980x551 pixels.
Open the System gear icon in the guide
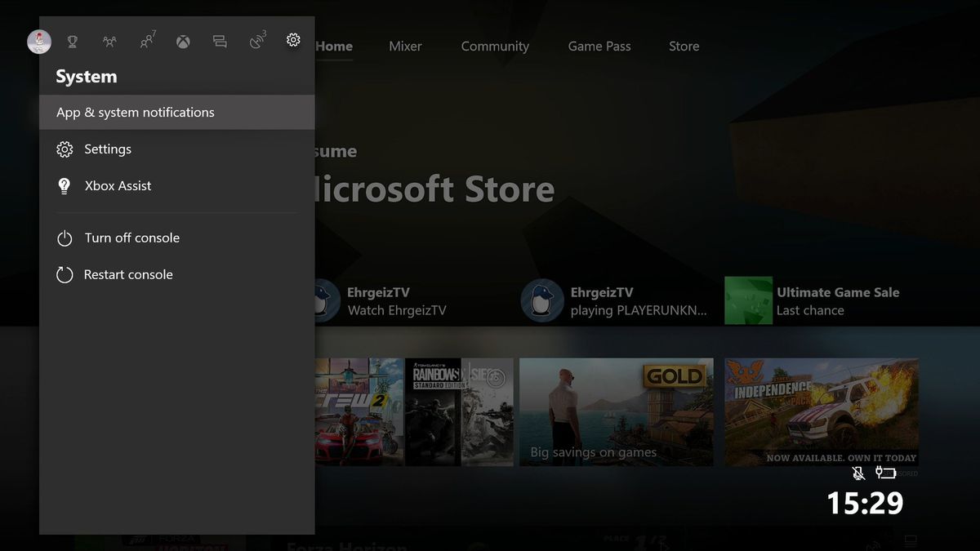tap(293, 39)
